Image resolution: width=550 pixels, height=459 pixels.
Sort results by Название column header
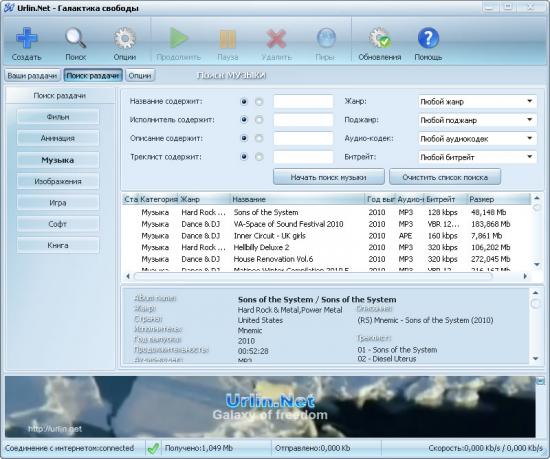coord(297,199)
